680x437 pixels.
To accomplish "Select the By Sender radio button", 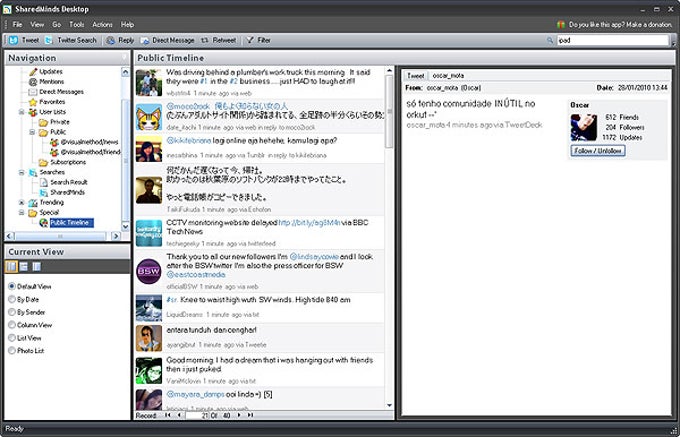I will coord(12,312).
